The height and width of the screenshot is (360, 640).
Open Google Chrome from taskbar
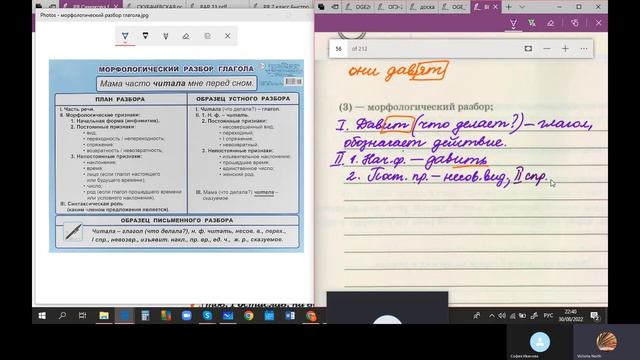(x=249, y=316)
